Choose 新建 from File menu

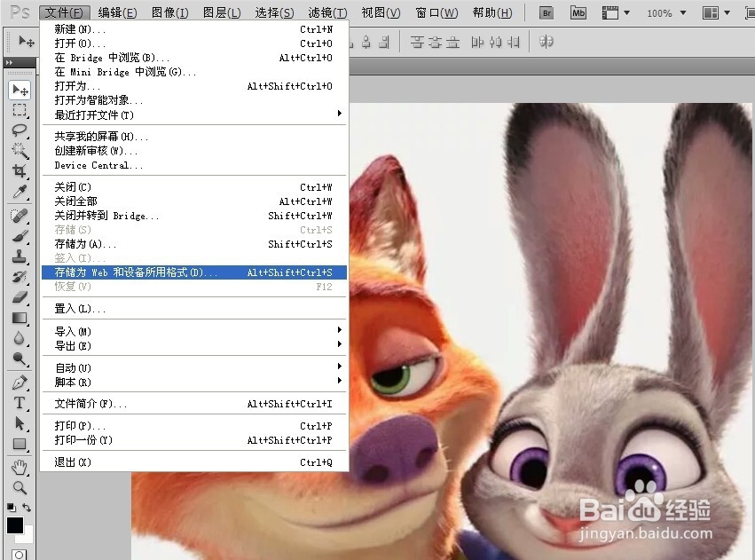(193, 29)
